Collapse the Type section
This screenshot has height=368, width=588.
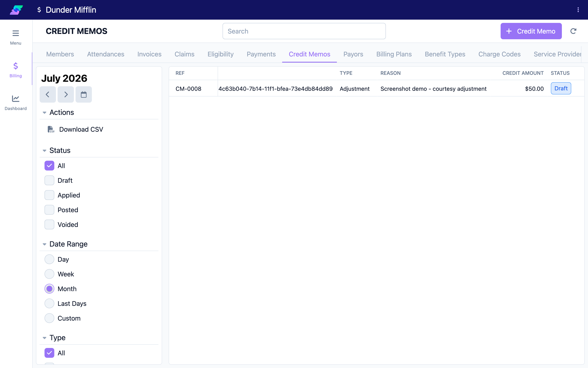(x=45, y=338)
